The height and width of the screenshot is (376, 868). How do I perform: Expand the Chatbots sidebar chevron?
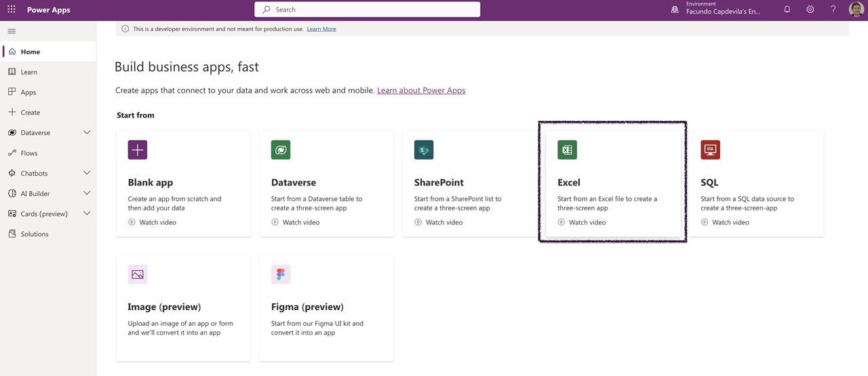87,173
